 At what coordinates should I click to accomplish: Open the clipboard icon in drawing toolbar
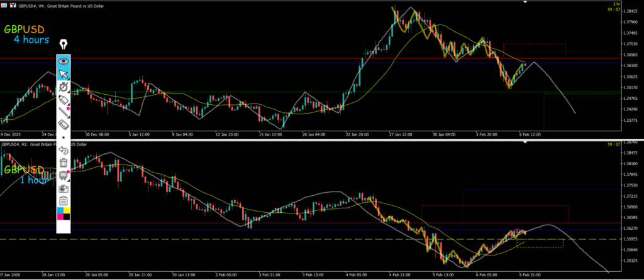64,201
